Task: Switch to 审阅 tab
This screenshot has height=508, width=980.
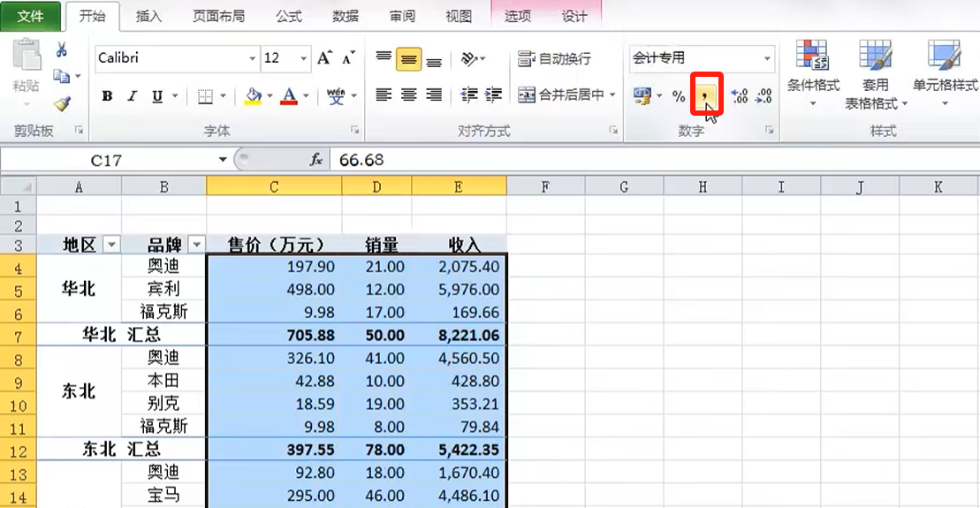Action: coord(402,16)
